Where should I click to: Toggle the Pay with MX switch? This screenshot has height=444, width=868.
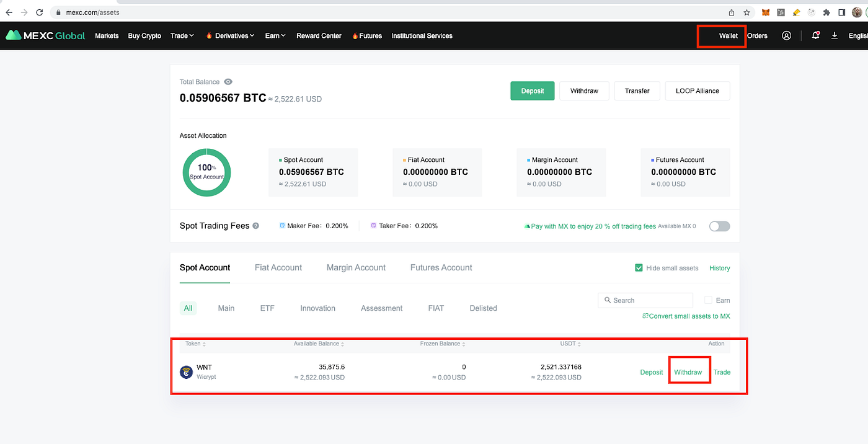click(x=719, y=226)
